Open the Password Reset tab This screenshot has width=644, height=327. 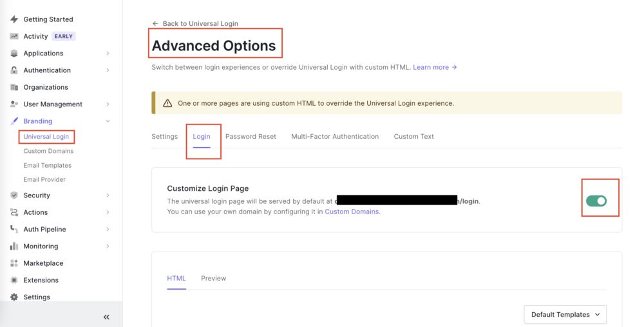[x=251, y=137]
